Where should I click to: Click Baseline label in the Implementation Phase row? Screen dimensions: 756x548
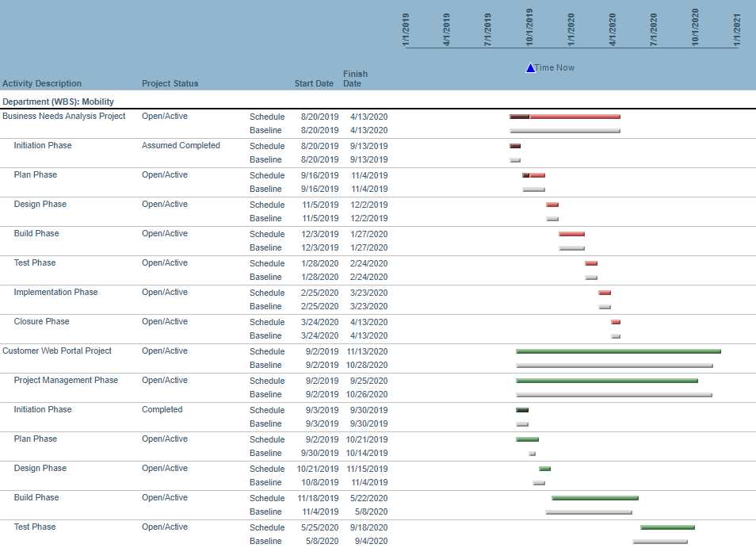[x=265, y=306]
